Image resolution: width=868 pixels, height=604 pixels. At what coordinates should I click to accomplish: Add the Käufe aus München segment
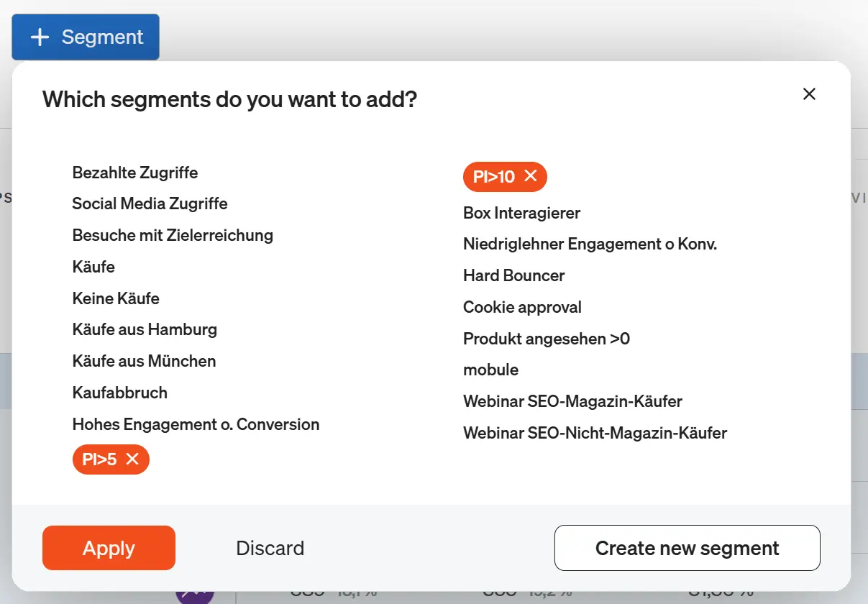click(x=144, y=361)
